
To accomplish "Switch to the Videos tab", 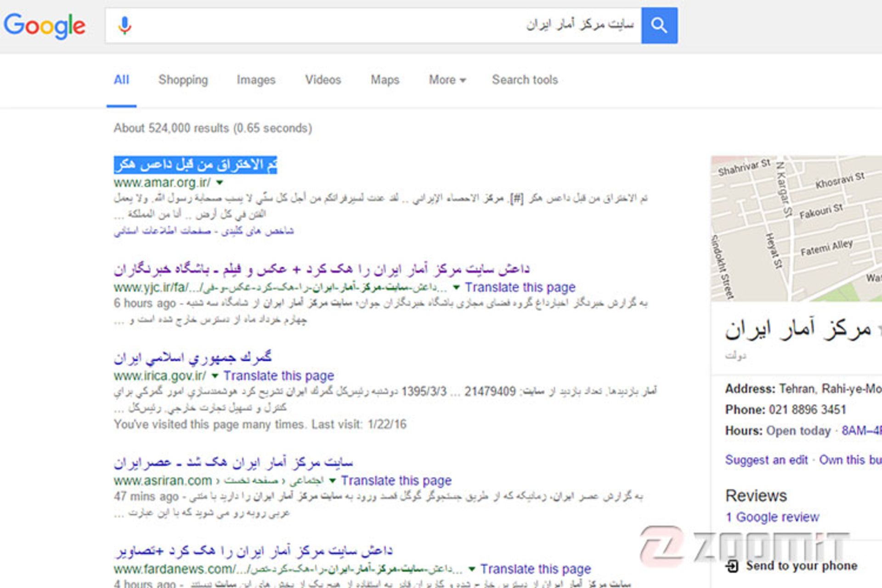I will [323, 80].
